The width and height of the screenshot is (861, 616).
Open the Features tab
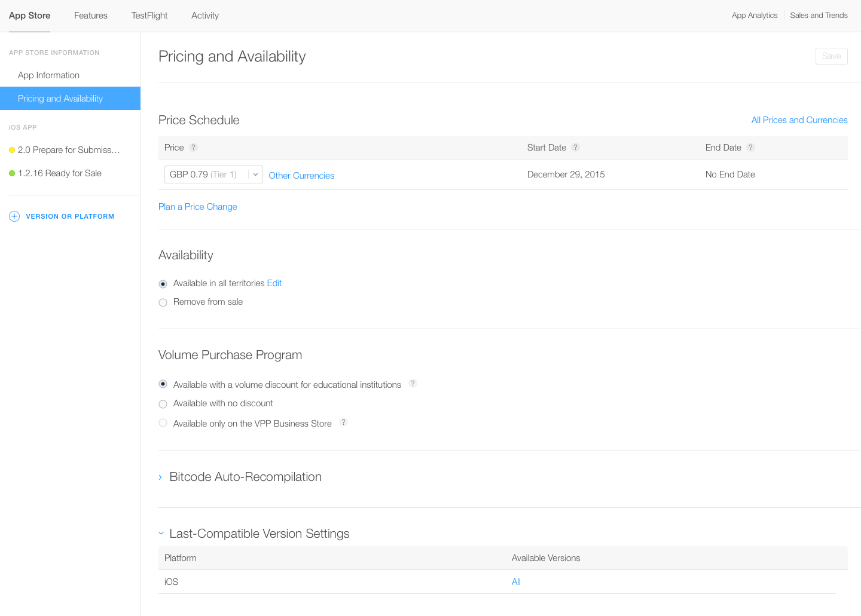point(91,16)
